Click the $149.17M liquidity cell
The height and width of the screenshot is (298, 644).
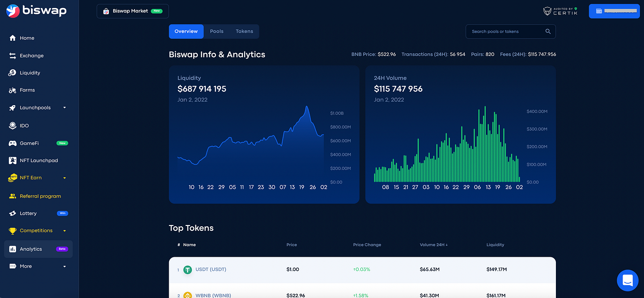(496, 269)
